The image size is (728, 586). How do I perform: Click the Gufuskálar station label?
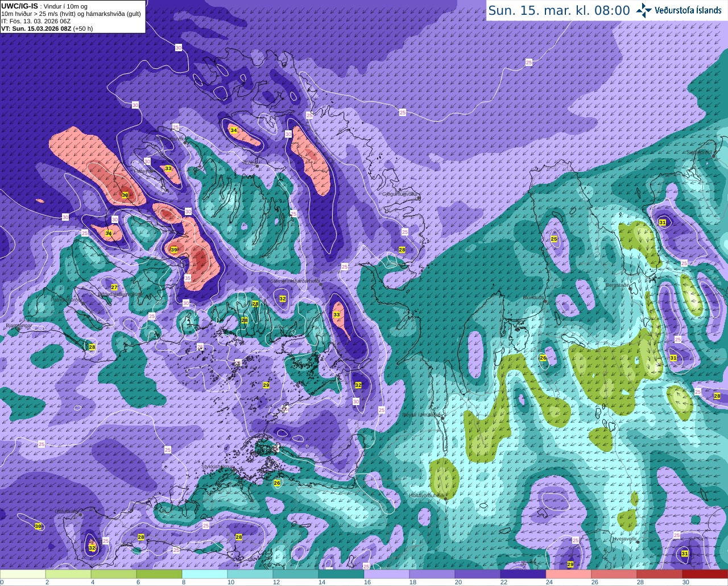tap(67, 511)
